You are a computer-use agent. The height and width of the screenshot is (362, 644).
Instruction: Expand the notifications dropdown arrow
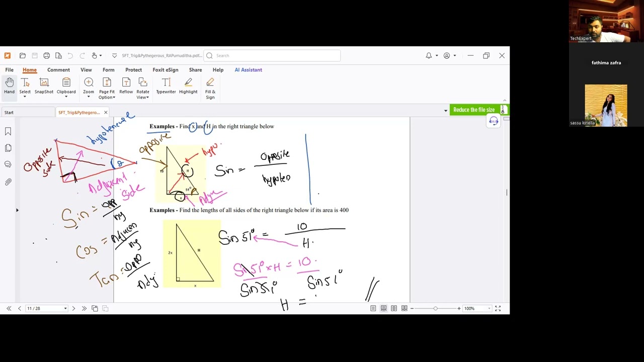436,56
